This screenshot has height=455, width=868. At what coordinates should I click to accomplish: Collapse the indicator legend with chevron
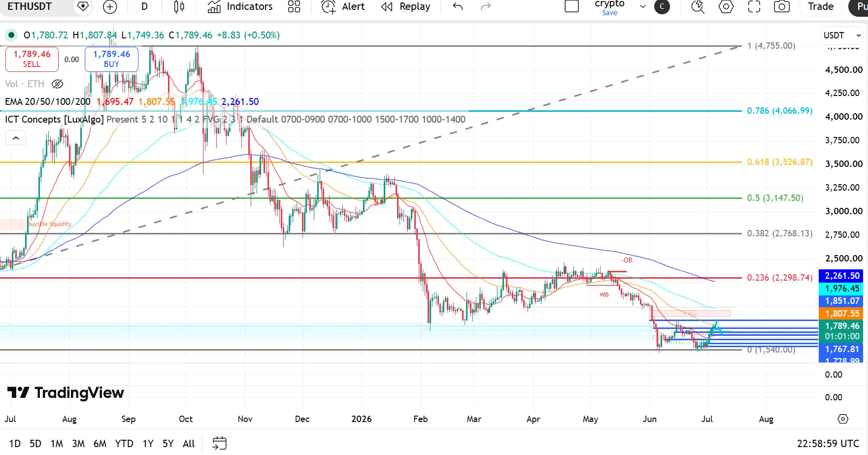[x=16, y=138]
